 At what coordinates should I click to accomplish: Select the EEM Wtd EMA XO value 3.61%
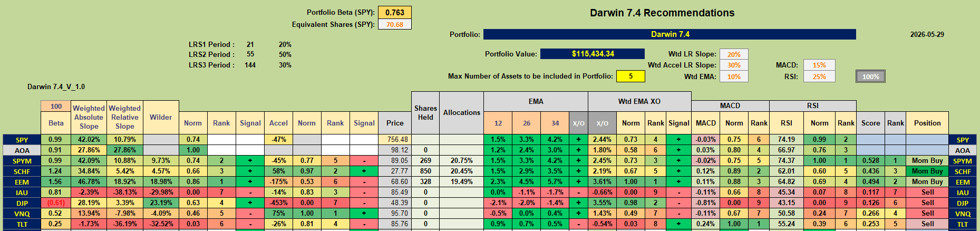click(602, 181)
